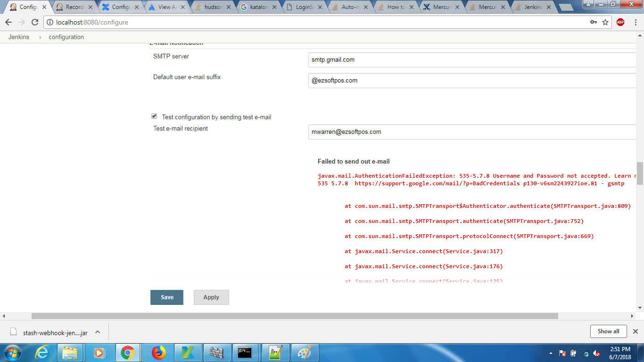
Task: Open the Paint taskbar icon
Action: [305, 353]
